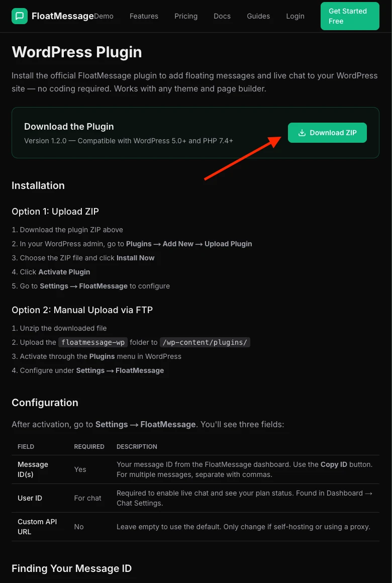Go to the Pricing page
Viewport: 392px width, 583px height.
186,16
